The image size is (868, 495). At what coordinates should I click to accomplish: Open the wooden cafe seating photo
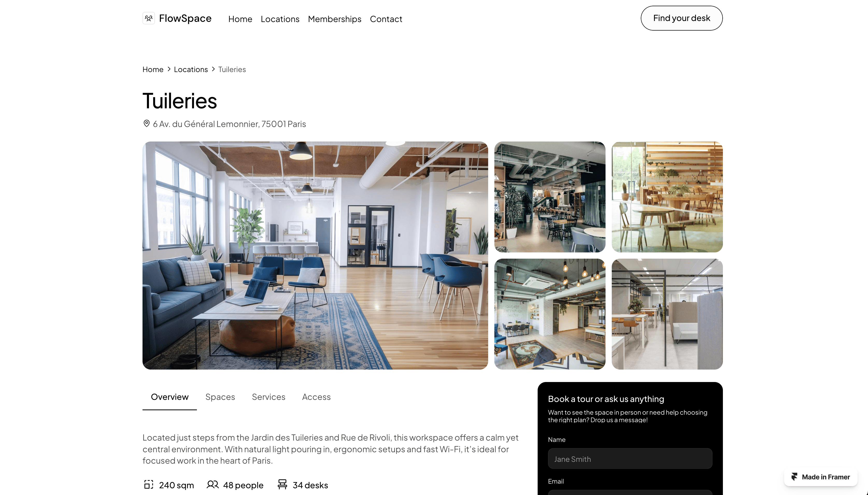(667, 197)
